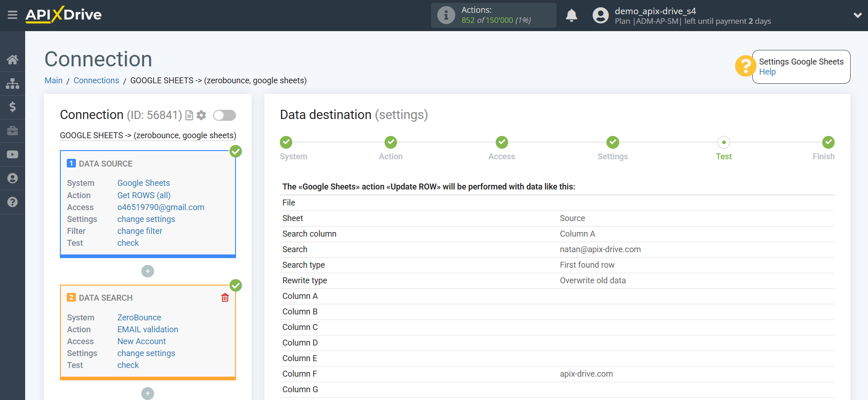Click the briefcase icon in sidebar
This screenshot has width=868, height=400.
12,131
